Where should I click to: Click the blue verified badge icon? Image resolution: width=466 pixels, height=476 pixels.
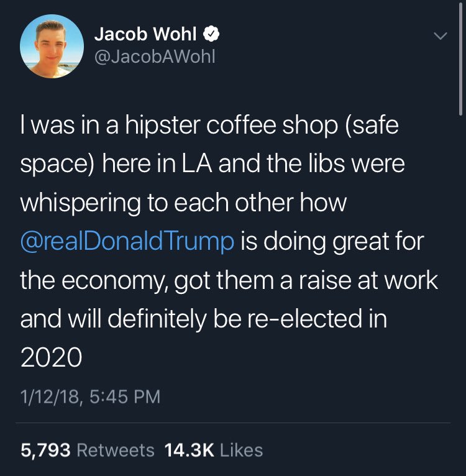211,34
